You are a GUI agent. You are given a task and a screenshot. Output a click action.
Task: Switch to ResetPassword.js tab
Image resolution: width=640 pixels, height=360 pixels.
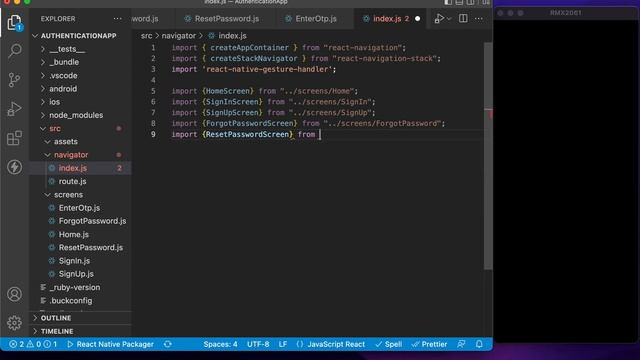click(x=222, y=19)
